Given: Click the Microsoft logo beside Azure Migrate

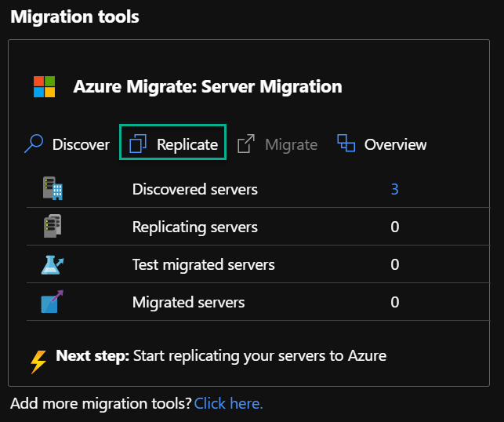Looking at the screenshot, I should tap(45, 86).
